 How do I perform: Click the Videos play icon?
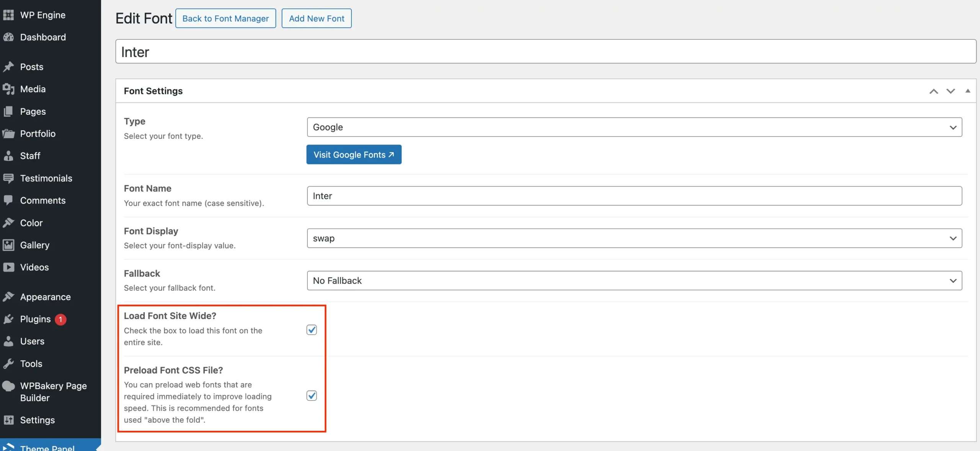(x=8, y=267)
